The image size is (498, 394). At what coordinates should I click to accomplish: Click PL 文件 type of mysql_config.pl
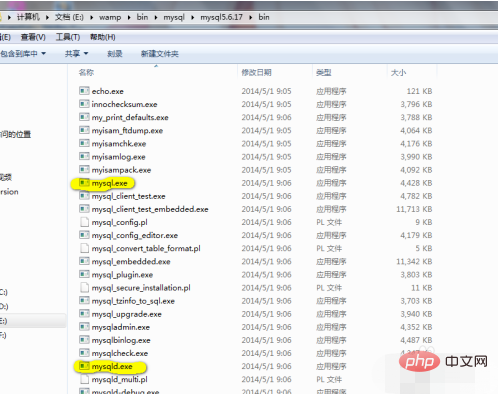click(x=329, y=222)
